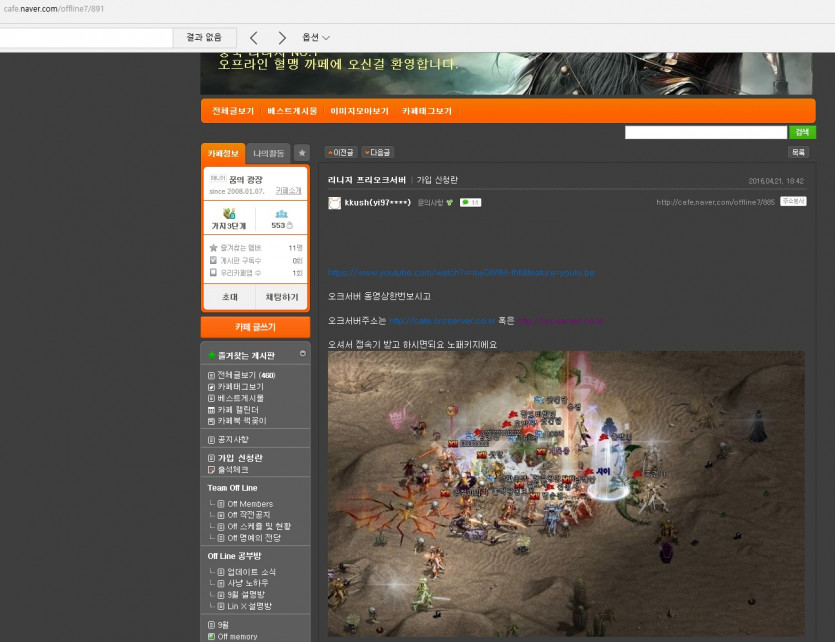Screen dimensions: 835x642
Task: Go forward with the next arrow
Action: (282, 37)
